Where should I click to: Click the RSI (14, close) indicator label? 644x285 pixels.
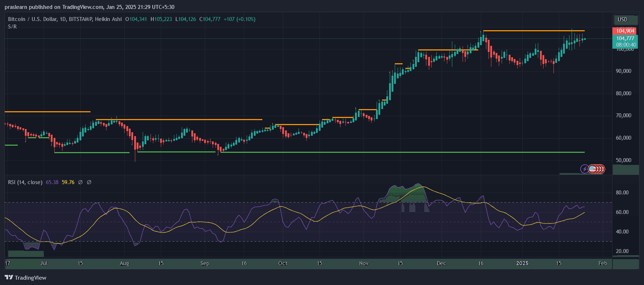pos(25,182)
